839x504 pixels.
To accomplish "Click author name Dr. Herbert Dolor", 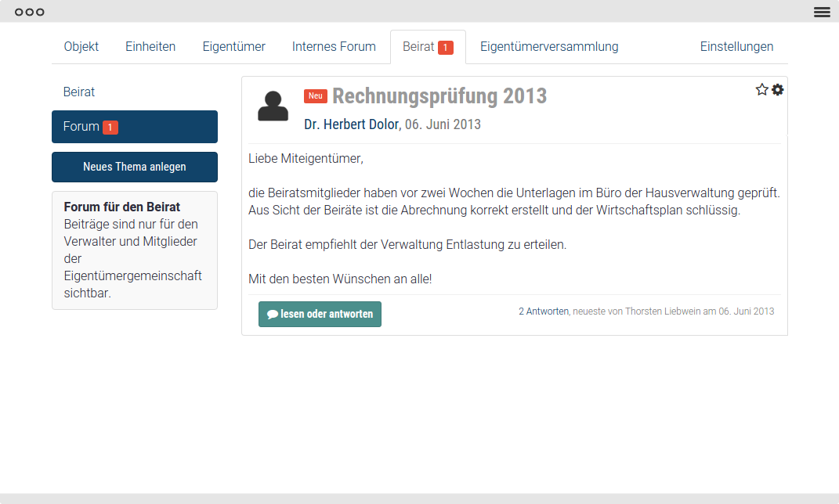I will pyautogui.click(x=351, y=124).
